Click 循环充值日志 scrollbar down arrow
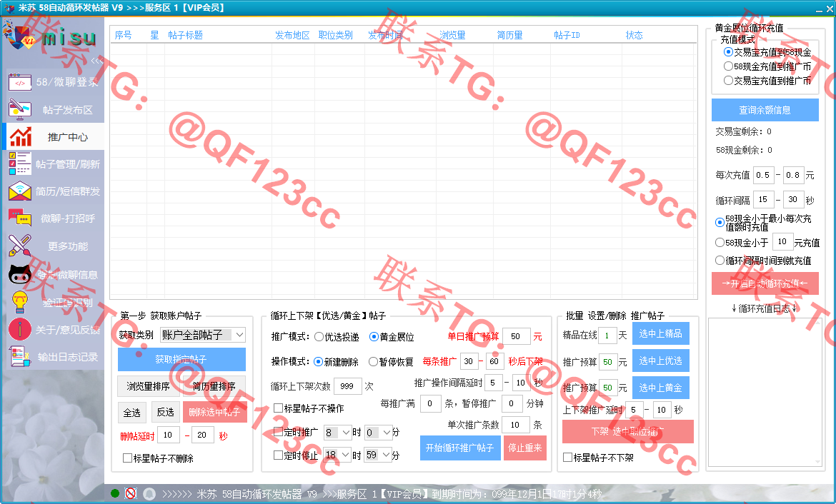Viewport: 836px width, 504px height. click(817, 462)
